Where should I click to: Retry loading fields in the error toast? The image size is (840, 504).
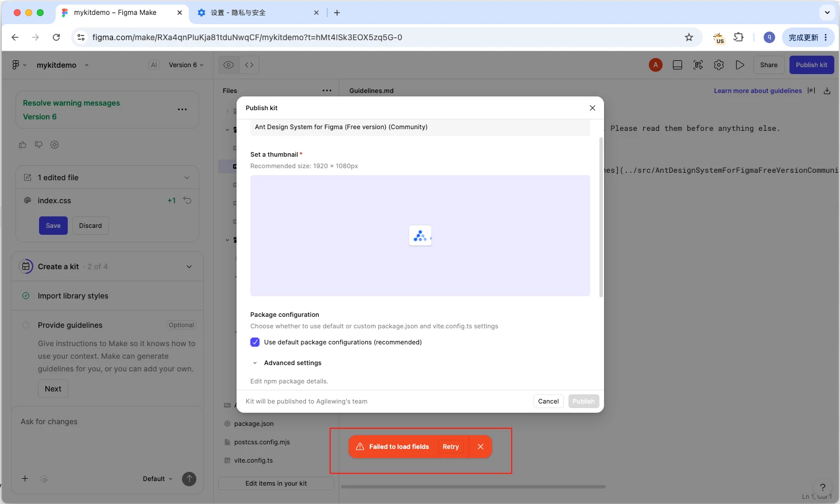pyautogui.click(x=451, y=447)
